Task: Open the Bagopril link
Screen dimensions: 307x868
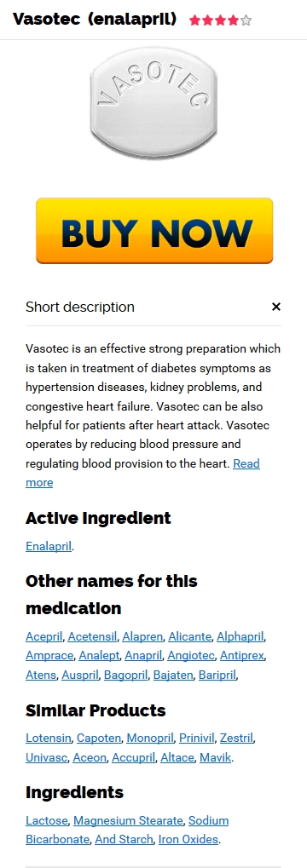Action: tap(126, 675)
